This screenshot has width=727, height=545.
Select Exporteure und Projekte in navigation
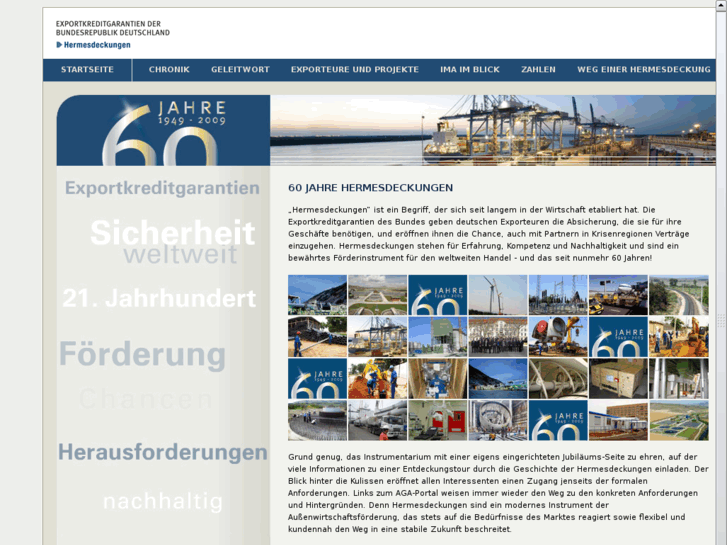pyautogui.click(x=355, y=70)
